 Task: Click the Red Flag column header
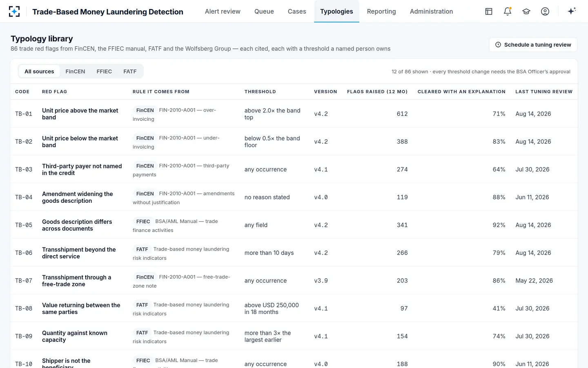coord(54,92)
